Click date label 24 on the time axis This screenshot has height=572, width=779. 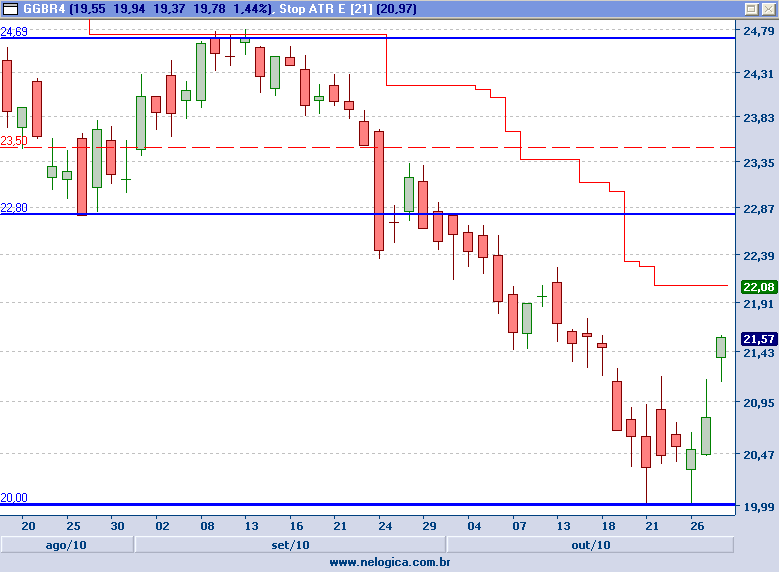tap(384, 526)
